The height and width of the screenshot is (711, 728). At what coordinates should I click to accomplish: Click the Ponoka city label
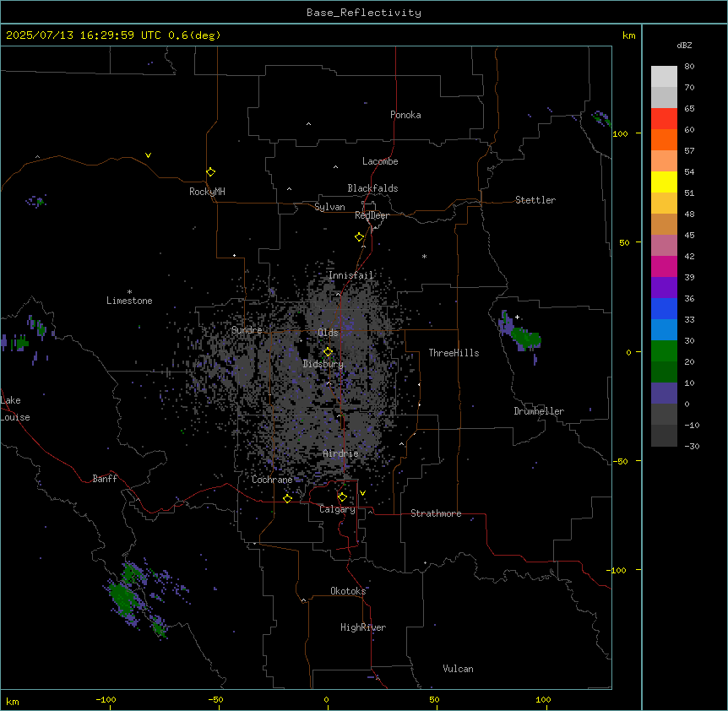(405, 115)
